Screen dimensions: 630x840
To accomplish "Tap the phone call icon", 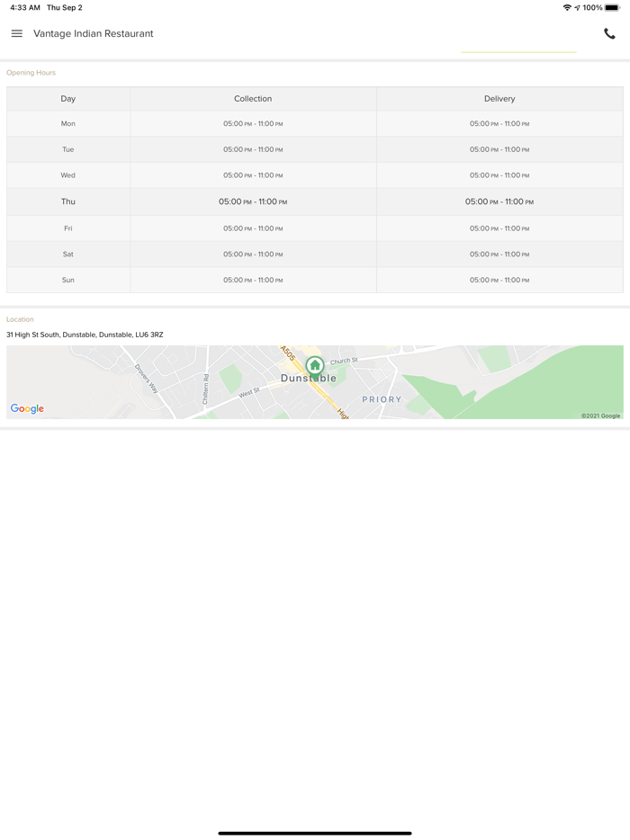I will [x=609, y=34].
